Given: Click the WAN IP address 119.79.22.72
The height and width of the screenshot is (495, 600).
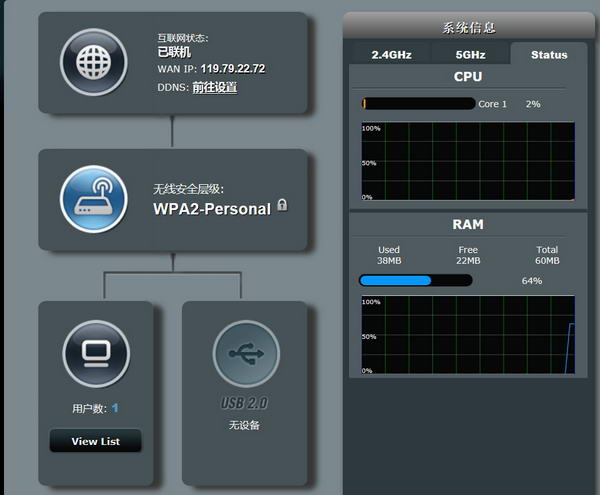Looking at the screenshot, I should 232,68.
